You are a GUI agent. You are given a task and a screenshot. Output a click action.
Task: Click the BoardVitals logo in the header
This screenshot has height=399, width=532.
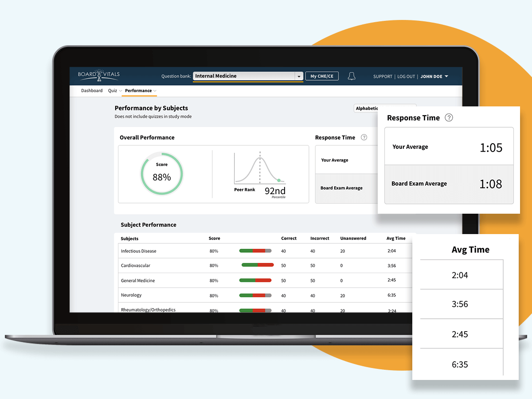tap(98, 75)
